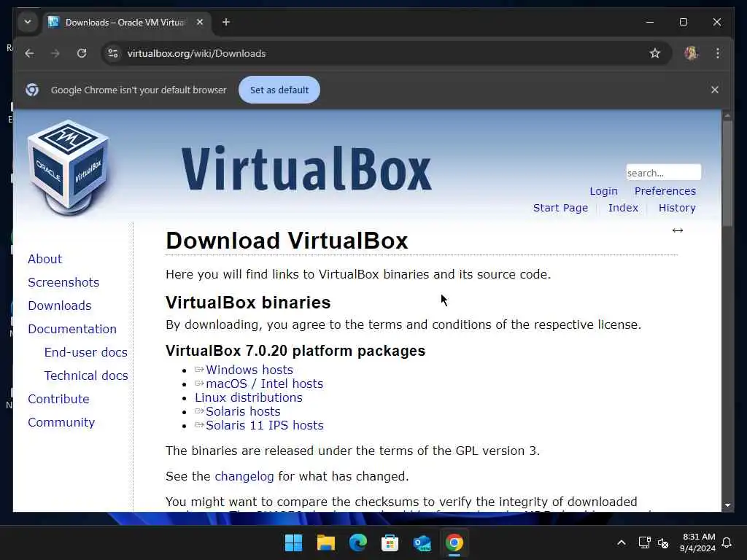Open the Preferences link
Image resolution: width=747 pixels, height=560 pixels.
665,191
